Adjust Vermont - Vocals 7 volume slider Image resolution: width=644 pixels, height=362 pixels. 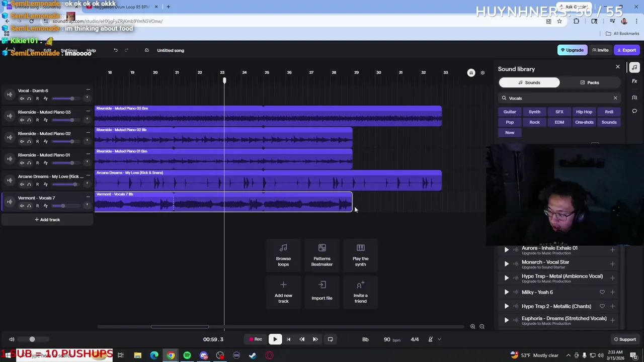click(63, 206)
